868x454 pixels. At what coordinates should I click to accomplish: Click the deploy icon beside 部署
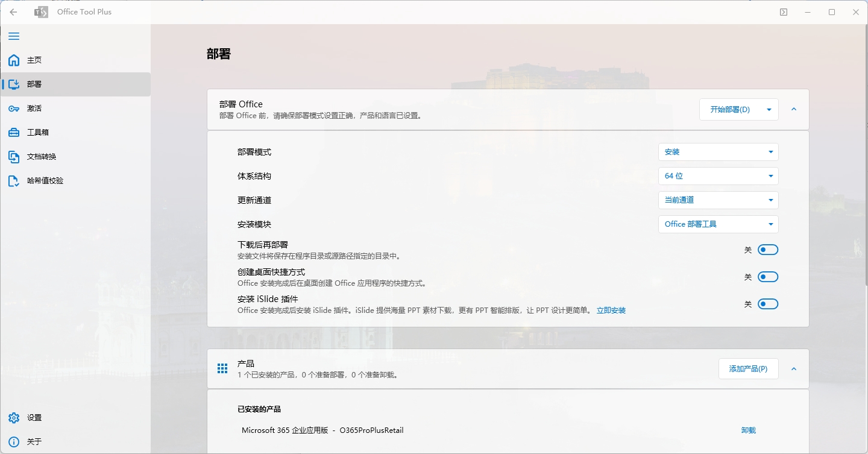click(x=14, y=84)
